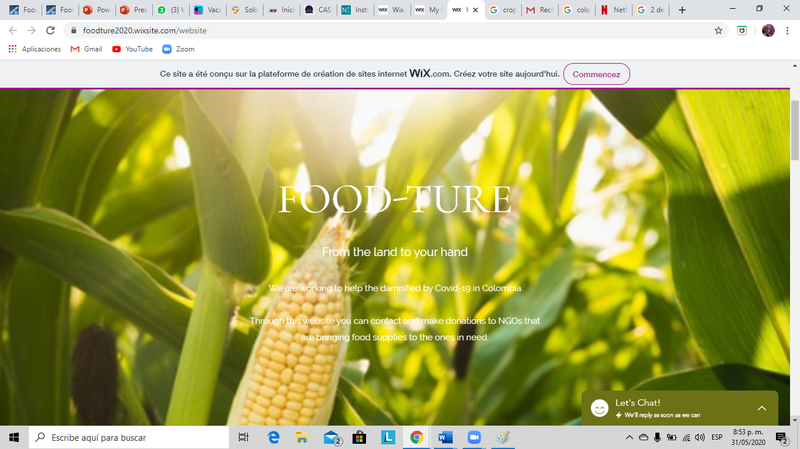The height and width of the screenshot is (449, 800).
Task: Bookmark this page with the star icon
Action: [x=718, y=31]
